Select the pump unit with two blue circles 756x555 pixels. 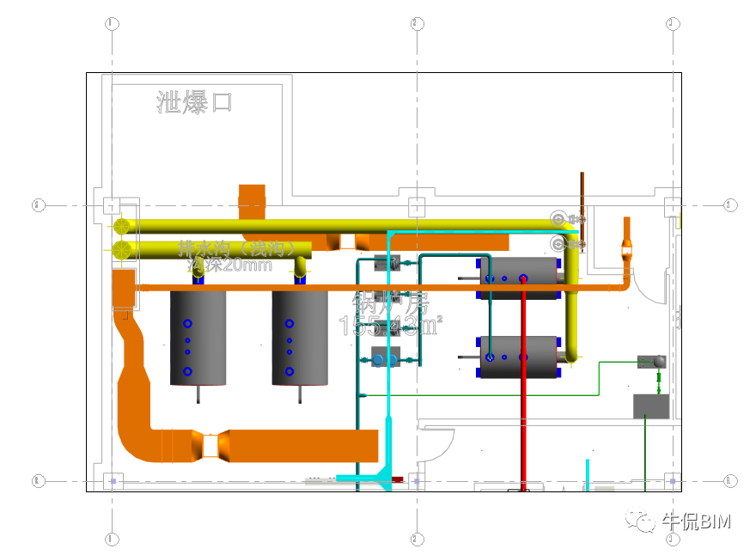click(x=385, y=357)
